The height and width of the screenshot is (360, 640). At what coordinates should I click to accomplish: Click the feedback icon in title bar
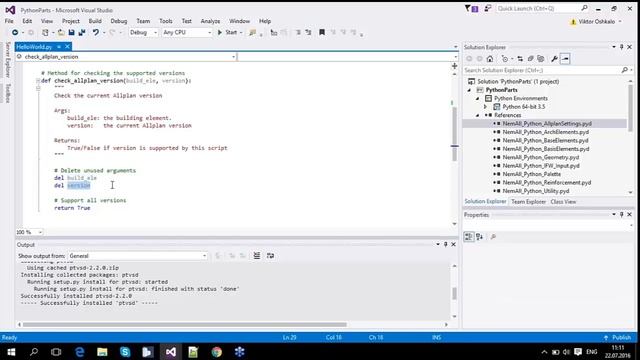coord(487,8)
